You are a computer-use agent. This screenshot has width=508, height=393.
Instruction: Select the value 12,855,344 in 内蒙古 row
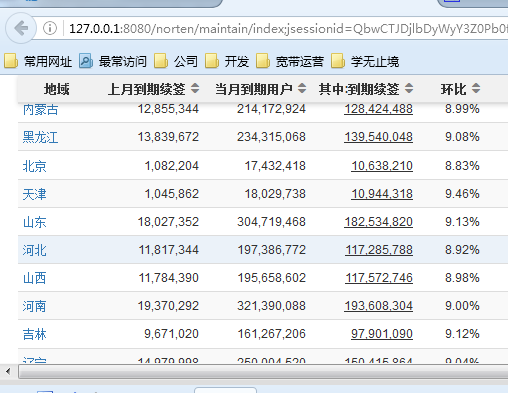168,109
